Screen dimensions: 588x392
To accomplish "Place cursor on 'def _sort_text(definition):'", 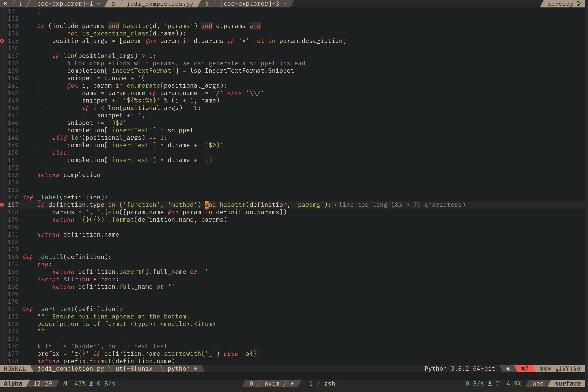I will (73, 309).
